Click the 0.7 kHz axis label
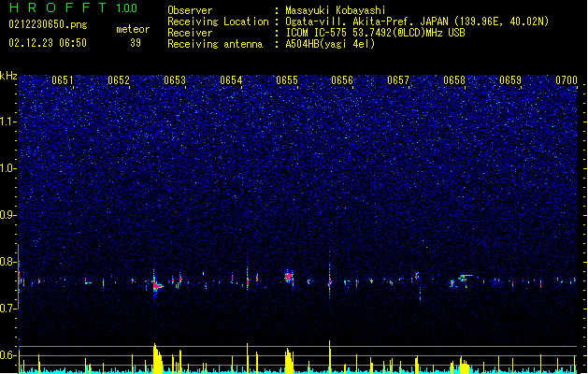This screenshot has width=588, height=374. [8, 309]
